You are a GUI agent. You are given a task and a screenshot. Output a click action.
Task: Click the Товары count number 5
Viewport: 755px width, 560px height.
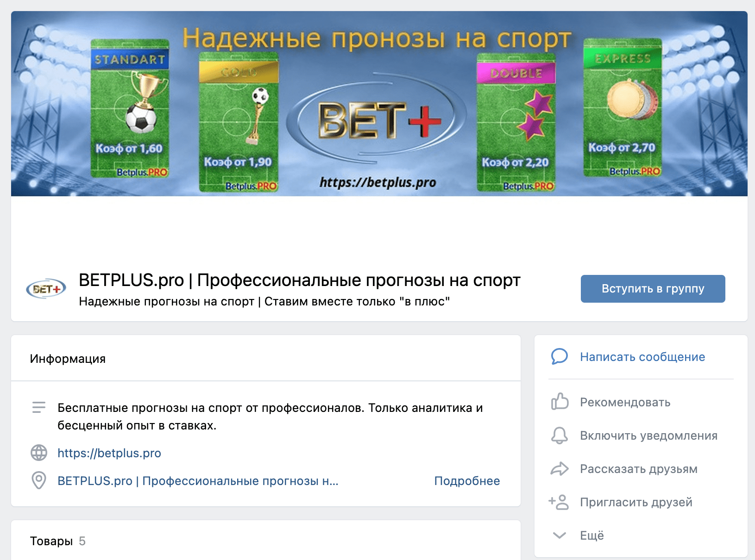pos(82,541)
